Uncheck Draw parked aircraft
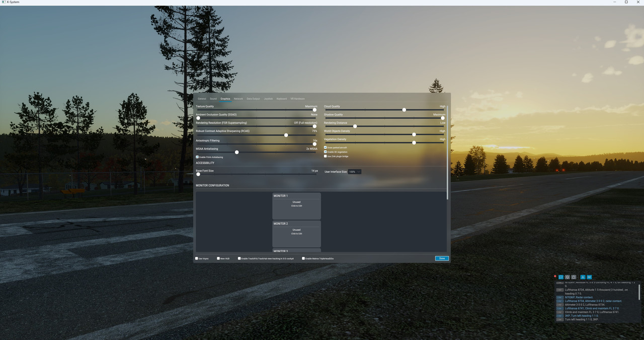 (326, 147)
